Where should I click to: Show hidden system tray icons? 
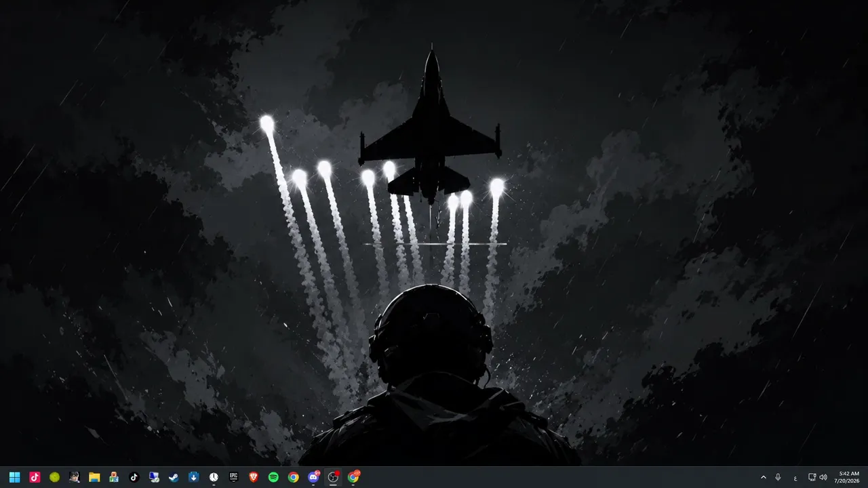pyautogui.click(x=764, y=477)
